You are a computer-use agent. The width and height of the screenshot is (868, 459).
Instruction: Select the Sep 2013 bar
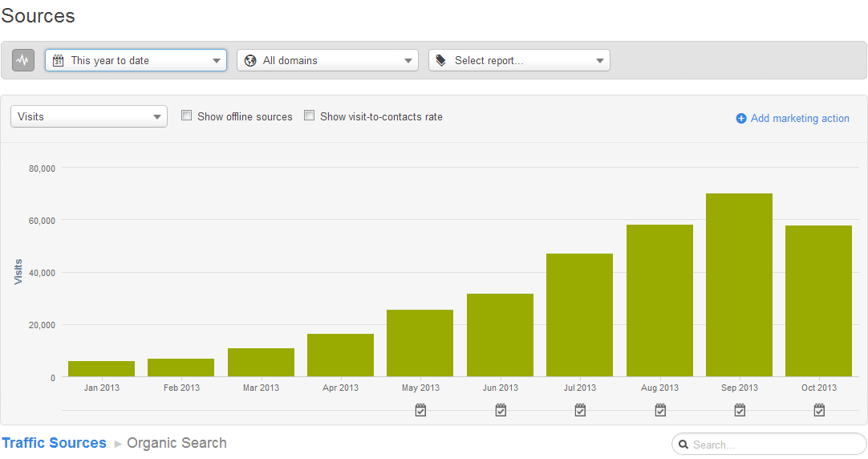point(739,285)
